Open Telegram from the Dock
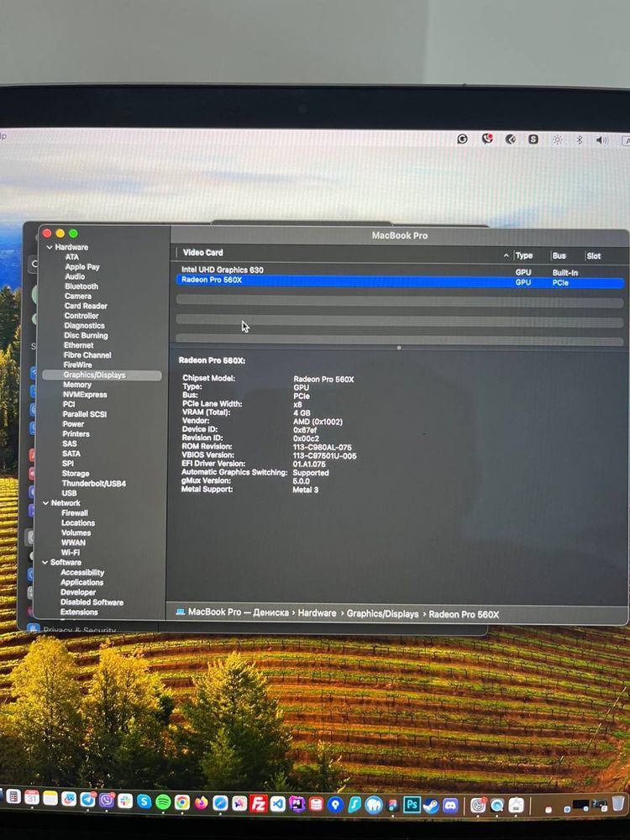 tap(87, 800)
